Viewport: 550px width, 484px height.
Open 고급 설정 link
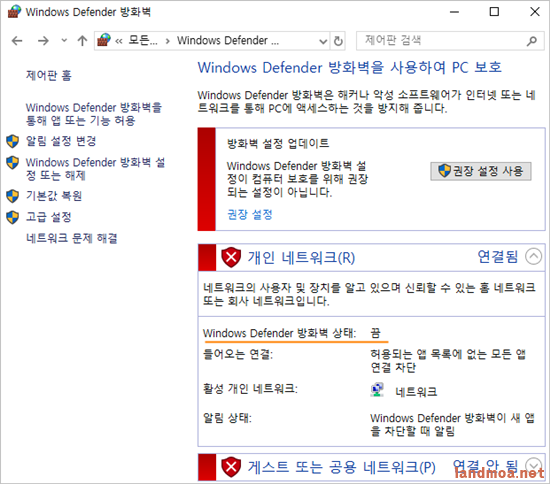coord(49,217)
